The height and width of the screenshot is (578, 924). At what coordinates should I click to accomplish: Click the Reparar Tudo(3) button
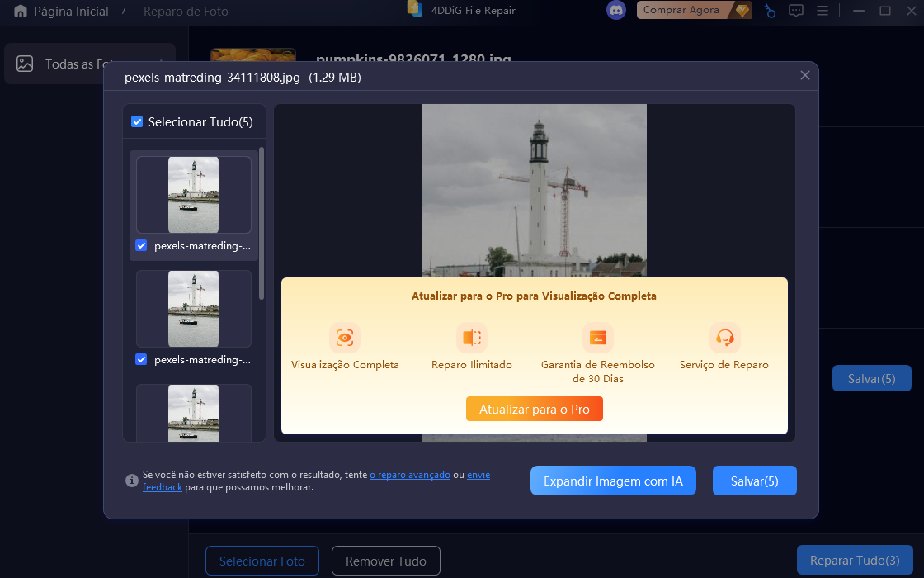855,561
